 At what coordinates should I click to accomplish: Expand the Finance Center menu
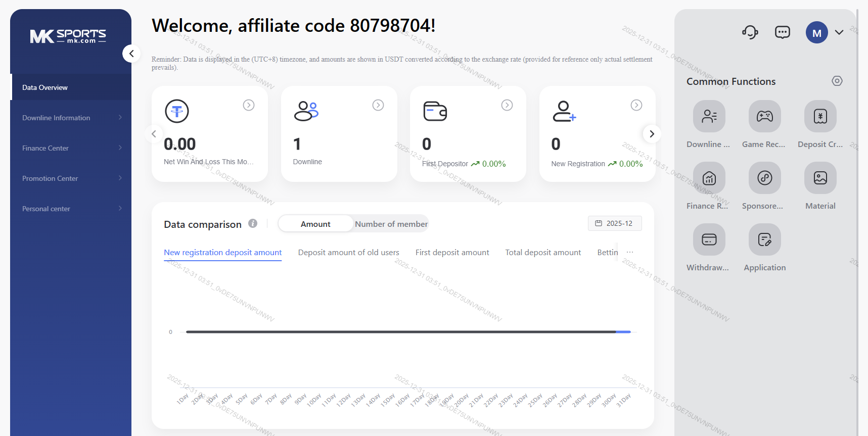coord(71,148)
